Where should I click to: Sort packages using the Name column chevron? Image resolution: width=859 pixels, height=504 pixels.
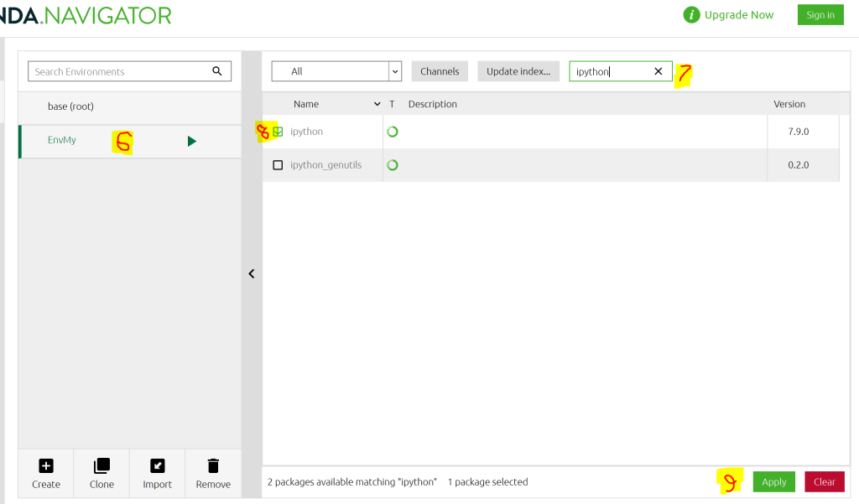[377, 104]
